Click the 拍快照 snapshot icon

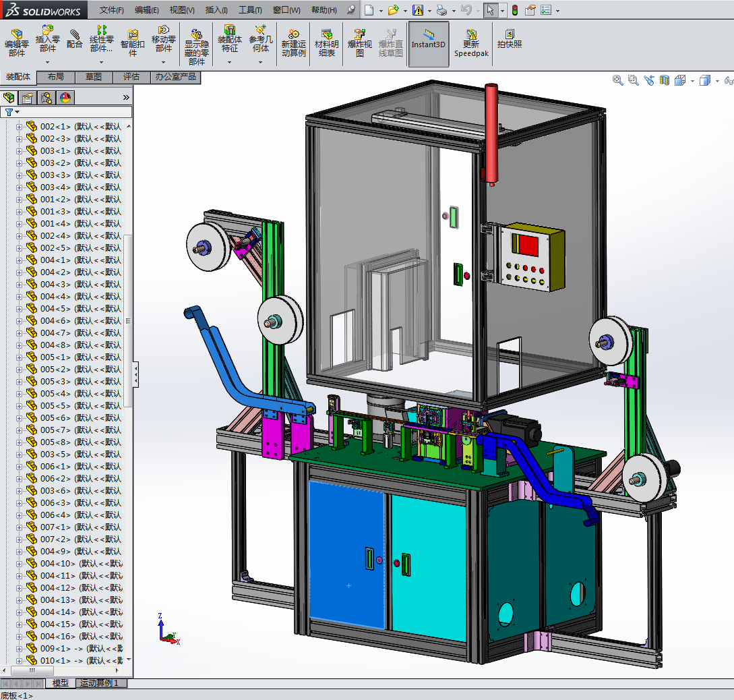pyautogui.click(x=509, y=39)
